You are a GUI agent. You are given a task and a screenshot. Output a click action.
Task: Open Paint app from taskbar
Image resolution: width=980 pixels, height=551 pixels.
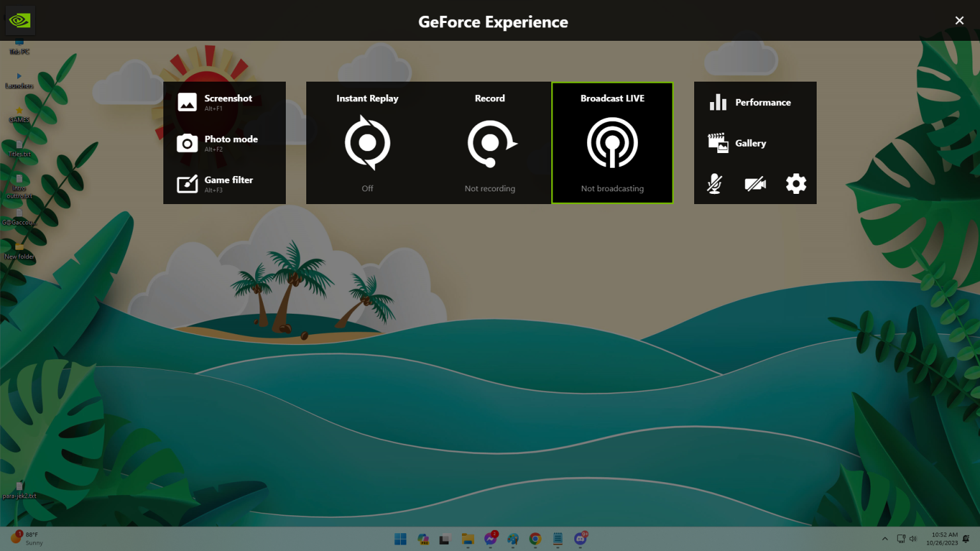[x=513, y=539]
